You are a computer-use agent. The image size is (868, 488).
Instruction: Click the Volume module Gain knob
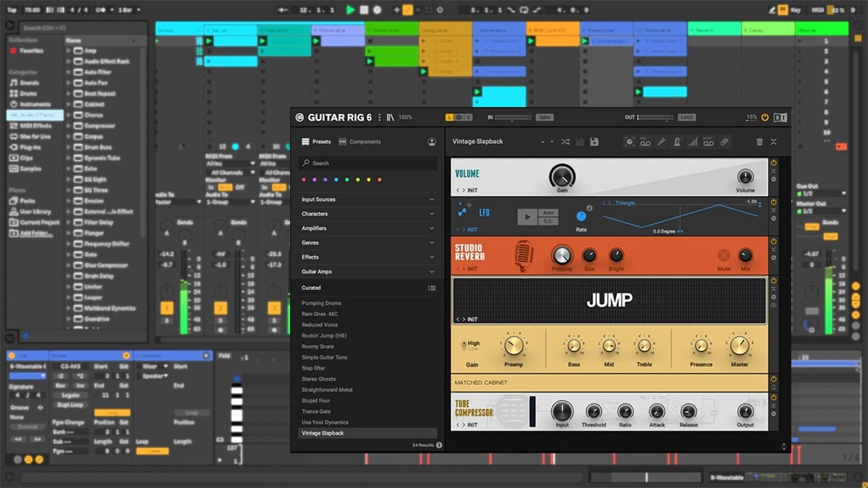562,176
